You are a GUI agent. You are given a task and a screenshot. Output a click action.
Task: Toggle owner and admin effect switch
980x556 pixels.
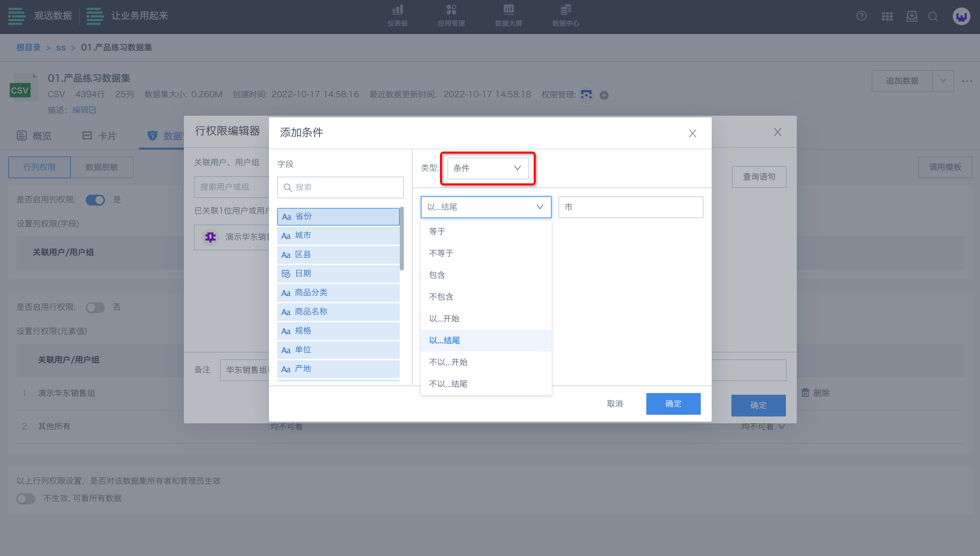[26, 499]
